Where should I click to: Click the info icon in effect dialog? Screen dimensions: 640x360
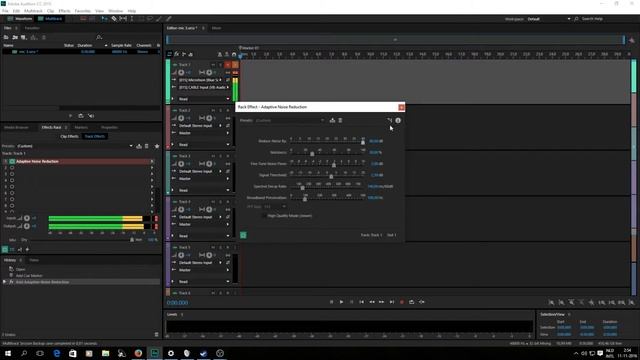(x=398, y=120)
